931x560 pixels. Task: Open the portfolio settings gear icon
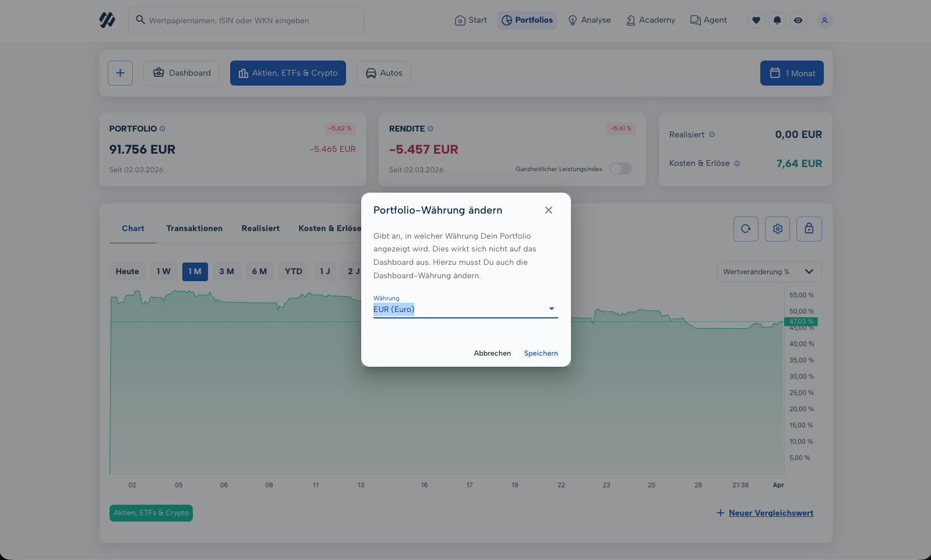(777, 229)
